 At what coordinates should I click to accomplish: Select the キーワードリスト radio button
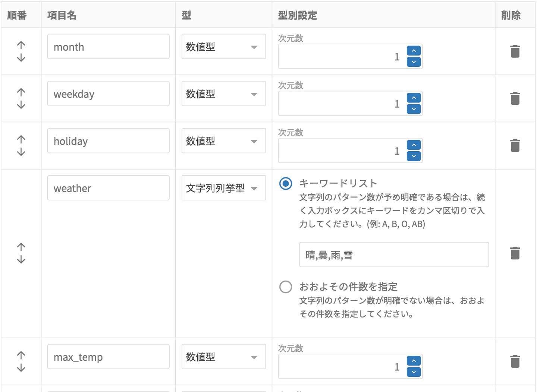click(x=286, y=183)
